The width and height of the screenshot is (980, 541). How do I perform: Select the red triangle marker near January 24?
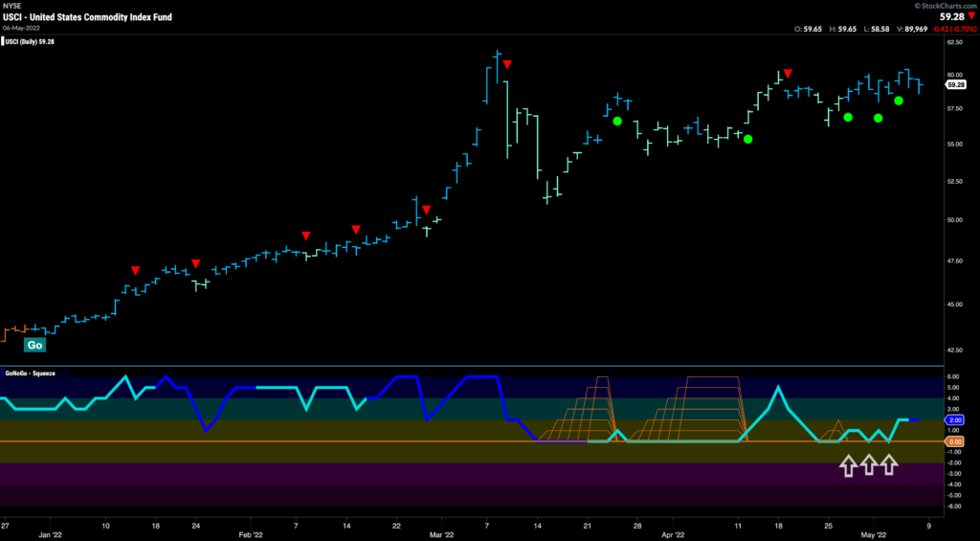click(195, 263)
